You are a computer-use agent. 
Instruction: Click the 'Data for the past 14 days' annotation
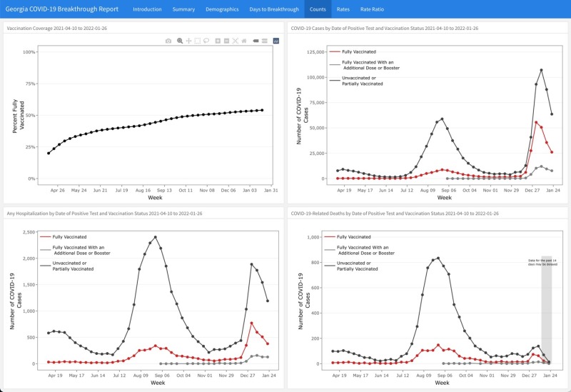(x=542, y=262)
